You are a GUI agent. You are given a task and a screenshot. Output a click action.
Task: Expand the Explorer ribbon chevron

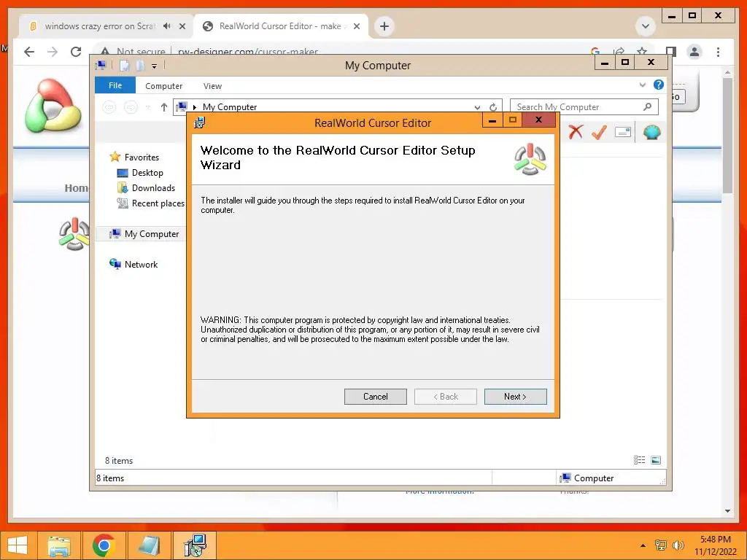point(642,85)
